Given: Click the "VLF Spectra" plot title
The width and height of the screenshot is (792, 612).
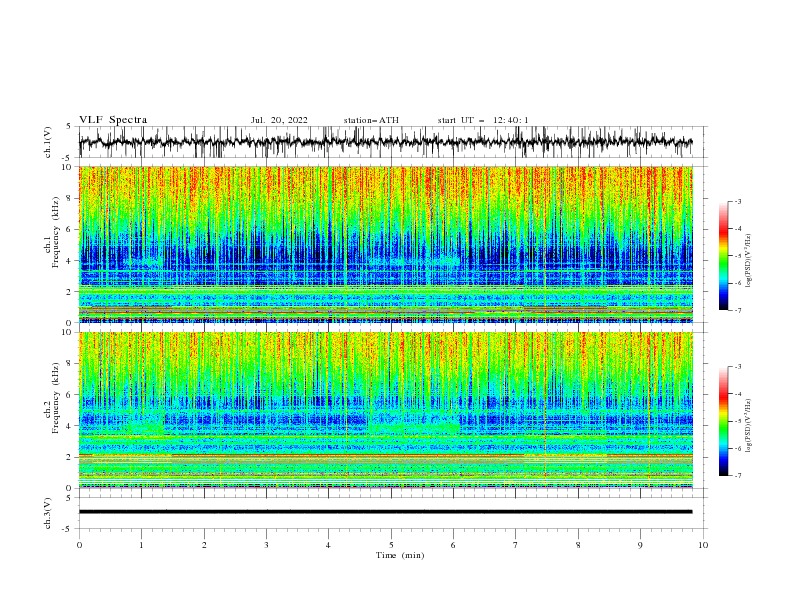Looking at the screenshot, I should point(113,120).
